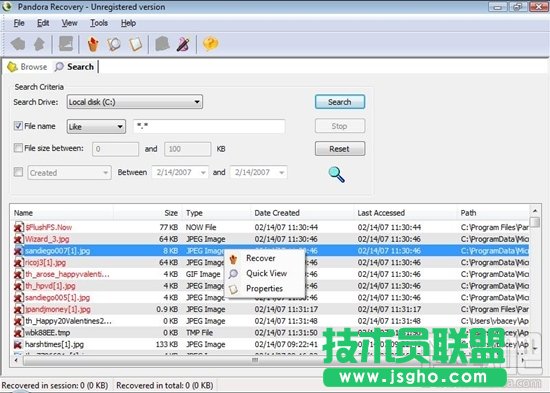Click the Up arrow toolbar icon

pos(39,44)
